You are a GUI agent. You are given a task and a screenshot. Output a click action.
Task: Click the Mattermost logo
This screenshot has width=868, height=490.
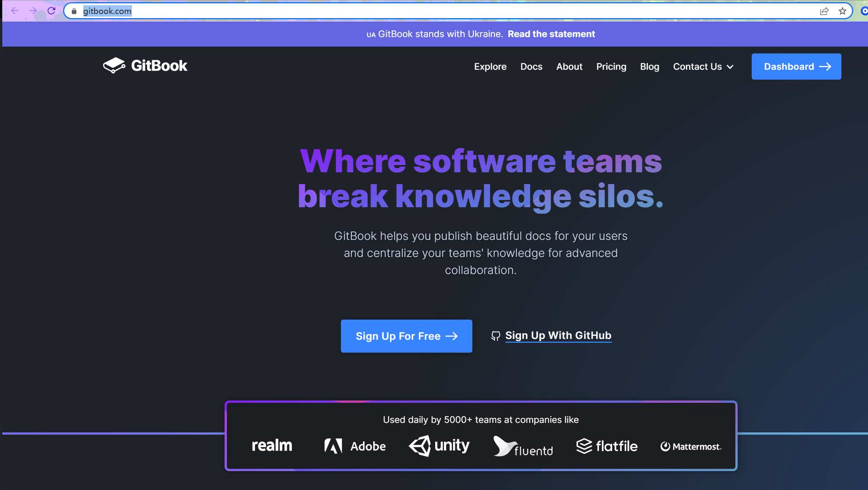point(690,446)
